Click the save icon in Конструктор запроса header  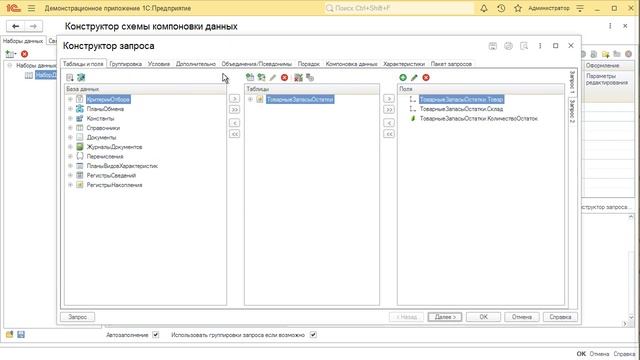[493, 46]
